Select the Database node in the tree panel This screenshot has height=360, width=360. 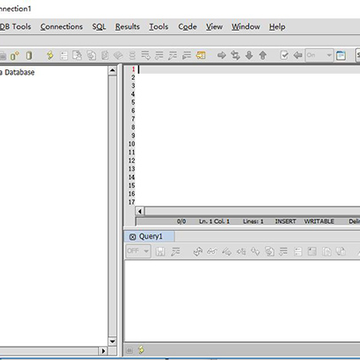coord(17,72)
